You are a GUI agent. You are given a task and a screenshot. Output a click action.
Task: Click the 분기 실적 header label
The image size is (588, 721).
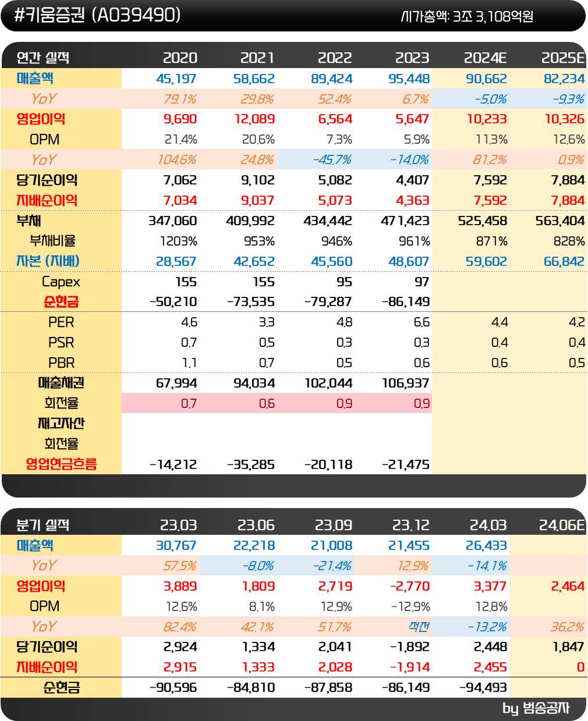pos(43,525)
